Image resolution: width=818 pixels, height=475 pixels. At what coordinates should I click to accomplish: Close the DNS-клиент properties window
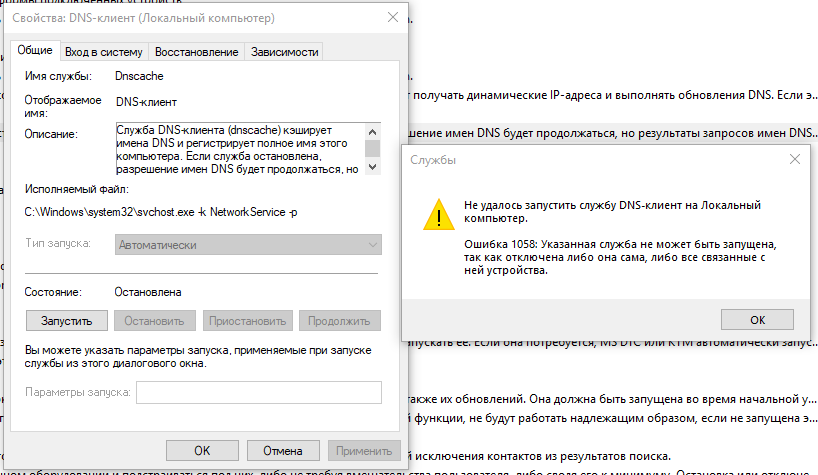click(393, 17)
